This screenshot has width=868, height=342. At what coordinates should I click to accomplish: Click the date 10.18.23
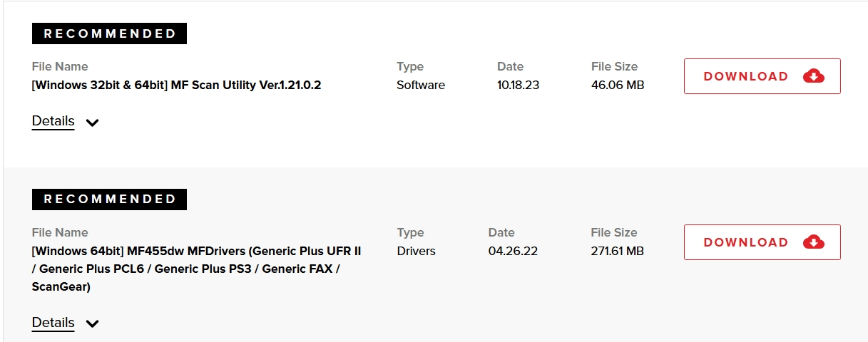[518, 85]
